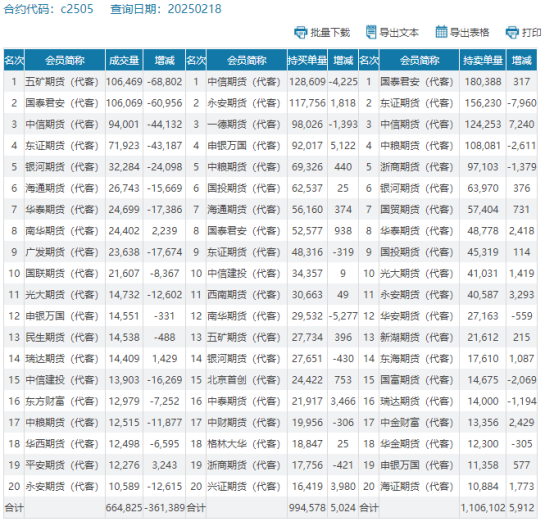Click 南华期货 in volume ranking

click(x=61, y=231)
